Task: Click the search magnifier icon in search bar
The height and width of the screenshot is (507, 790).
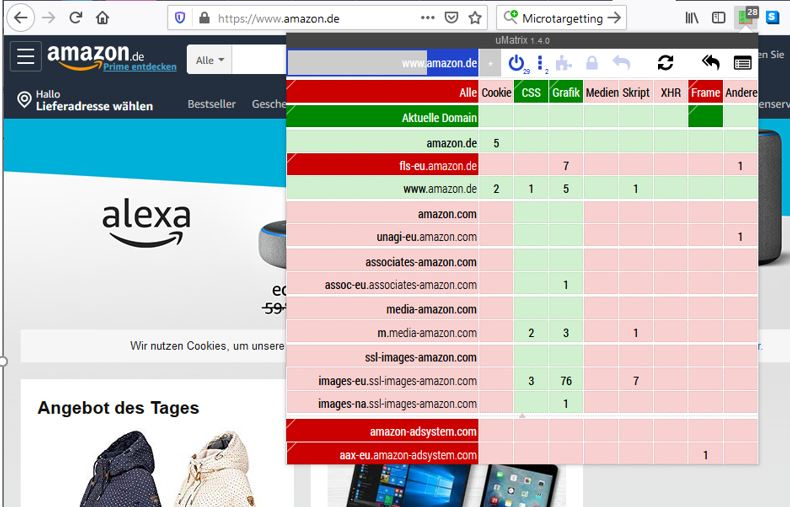Action: tap(510, 17)
